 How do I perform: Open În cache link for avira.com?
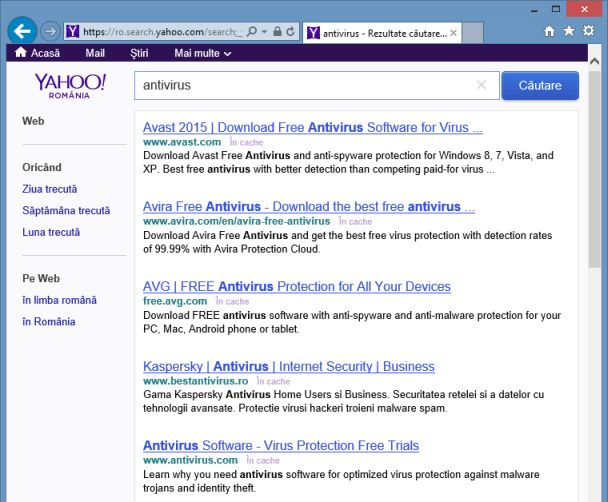pos(356,221)
